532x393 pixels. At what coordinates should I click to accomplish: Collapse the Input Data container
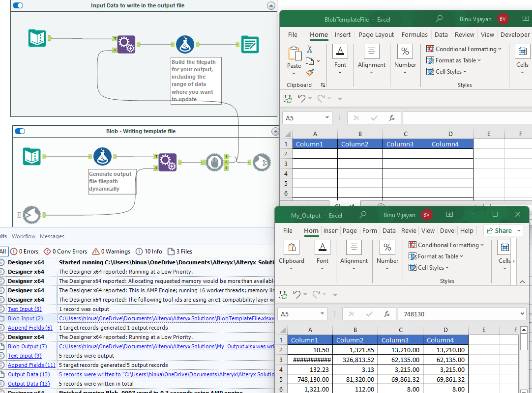271,5
